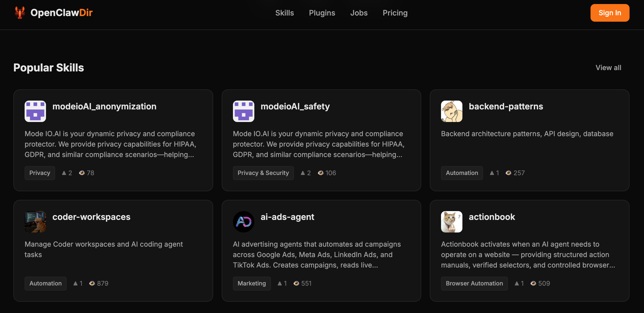
Task: Click the modeioAI_anonymization purple robot icon
Action: (35, 111)
